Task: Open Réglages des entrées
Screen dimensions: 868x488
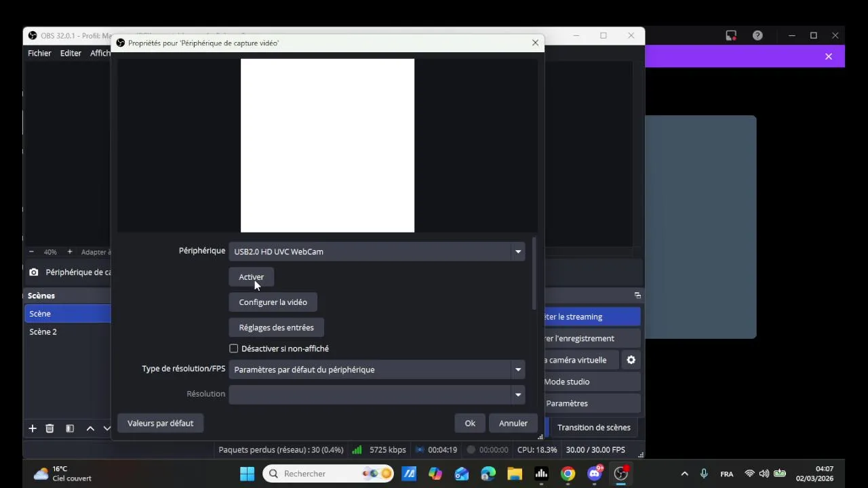Action: pos(276,327)
